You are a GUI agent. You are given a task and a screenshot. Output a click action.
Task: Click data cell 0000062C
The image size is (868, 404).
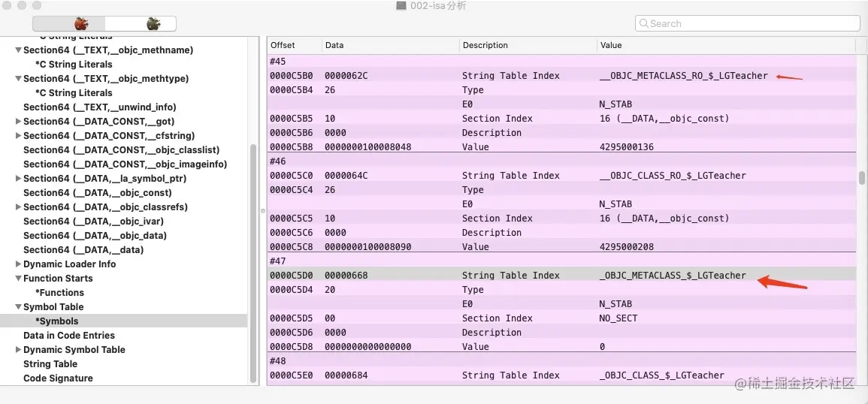pyautogui.click(x=346, y=76)
